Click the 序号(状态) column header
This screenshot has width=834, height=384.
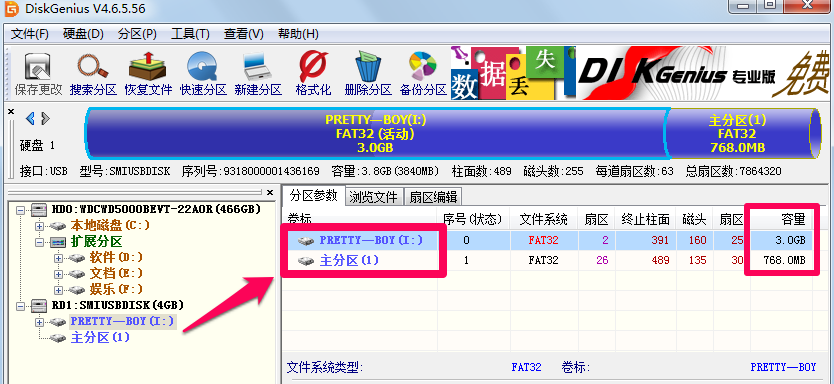[x=473, y=219]
